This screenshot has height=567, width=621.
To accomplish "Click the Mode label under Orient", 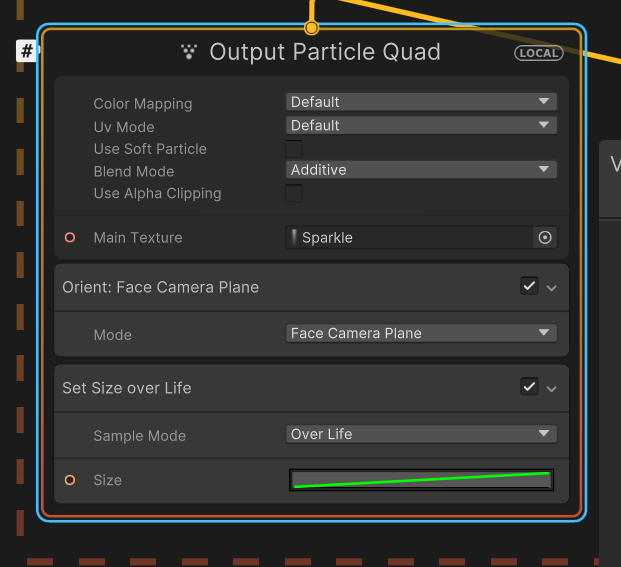I will tap(112, 335).
